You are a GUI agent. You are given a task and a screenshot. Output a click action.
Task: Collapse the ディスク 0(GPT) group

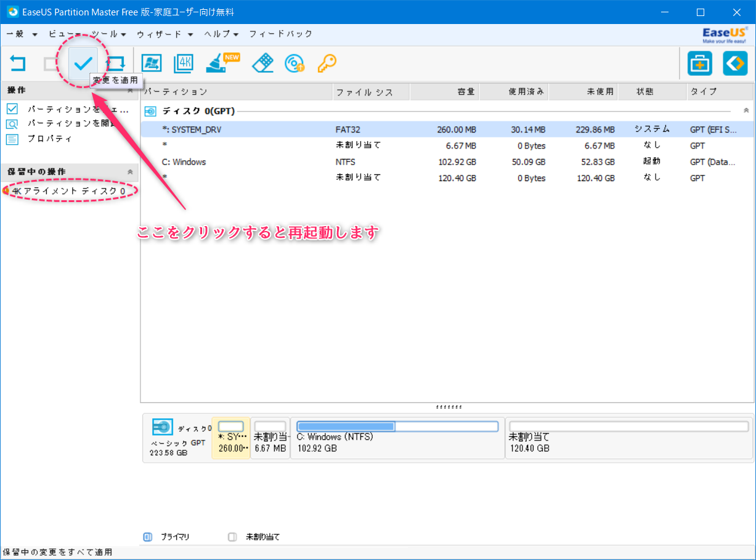[x=746, y=111]
